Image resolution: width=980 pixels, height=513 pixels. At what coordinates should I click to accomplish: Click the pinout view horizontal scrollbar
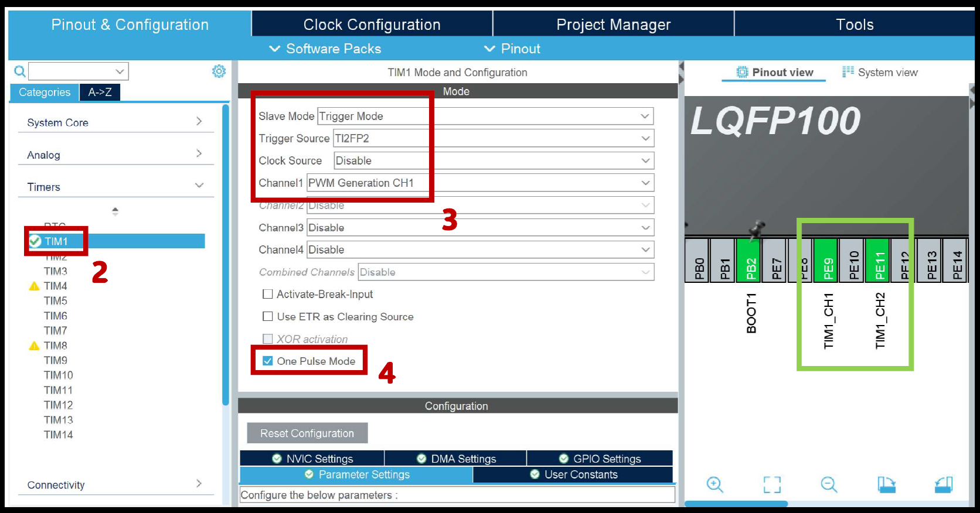point(736,504)
